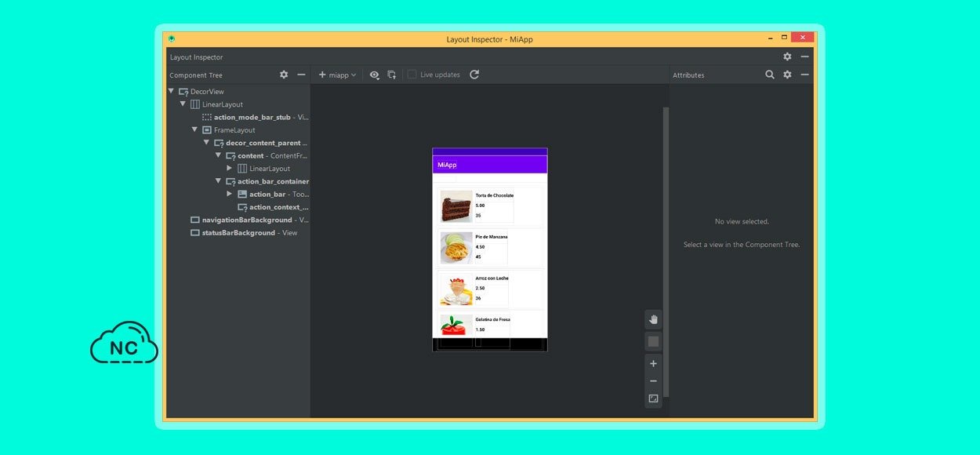Viewport: 980px width, 455px height.
Task: Zoom out using the minus button
Action: click(653, 381)
